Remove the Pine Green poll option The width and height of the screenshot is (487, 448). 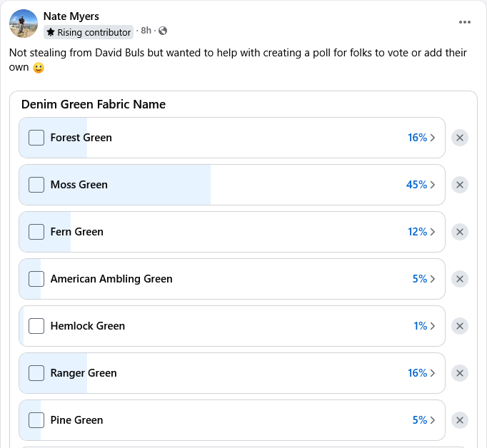460,420
